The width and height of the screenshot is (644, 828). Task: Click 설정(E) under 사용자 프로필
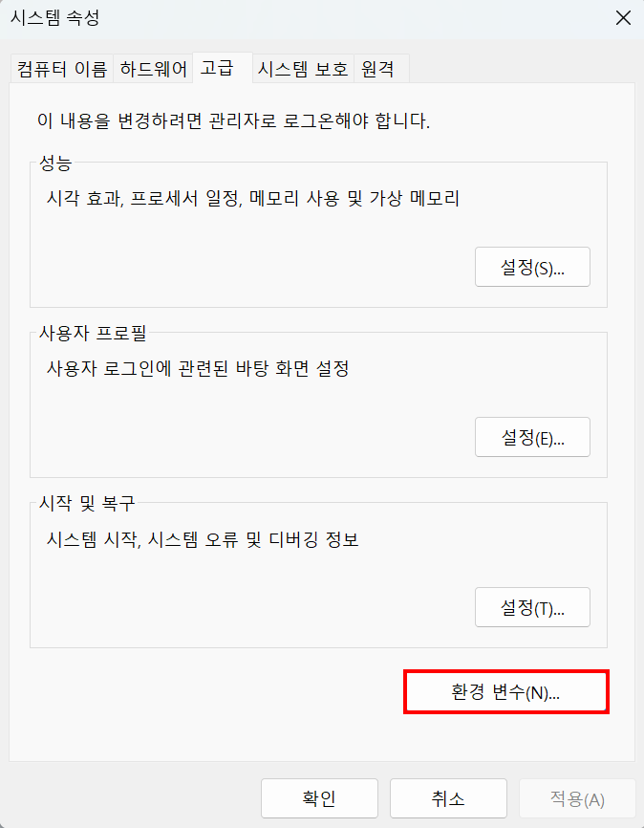[532, 437]
